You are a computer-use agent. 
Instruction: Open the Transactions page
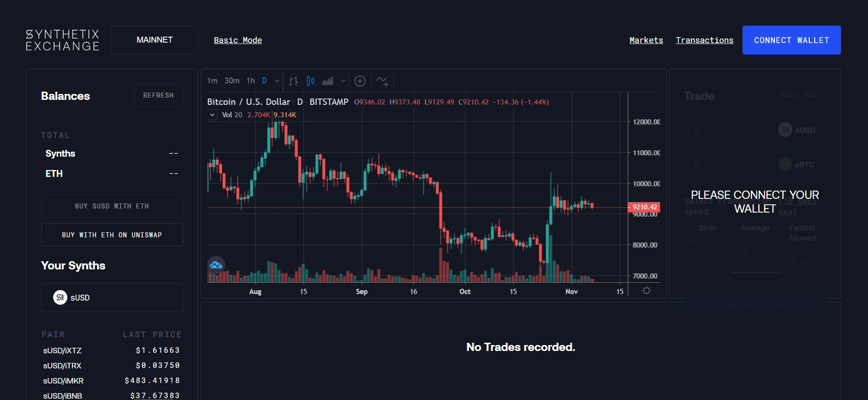(704, 40)
